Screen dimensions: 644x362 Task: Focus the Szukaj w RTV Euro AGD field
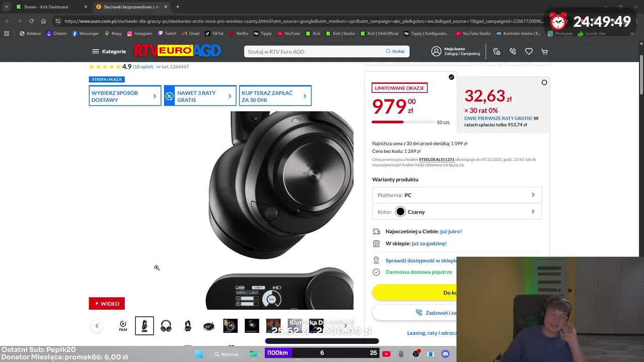click(x=312, y=51)
